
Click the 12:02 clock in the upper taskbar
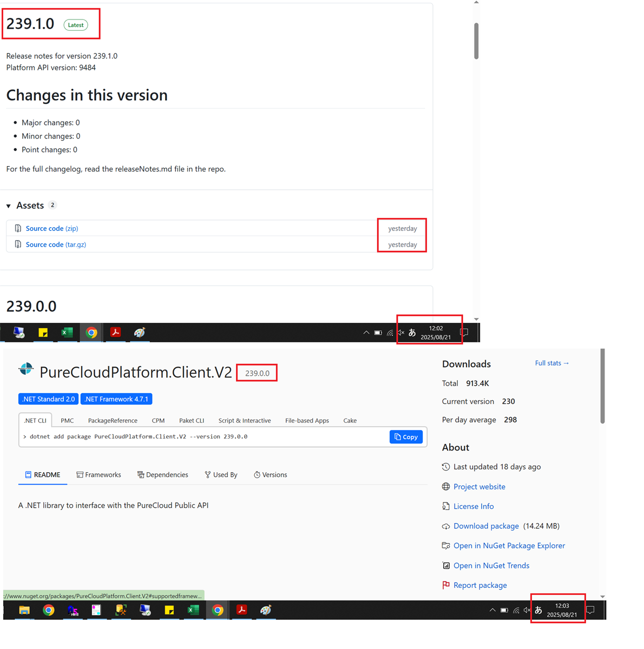(436, 333)
